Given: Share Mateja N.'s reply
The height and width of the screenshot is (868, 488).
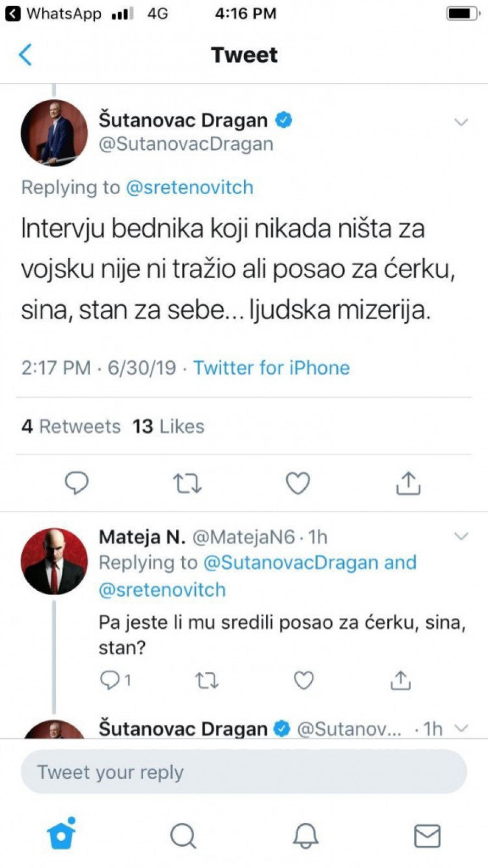Looking at the screenshot, I should pyautogui.click(x=401, y=680).
